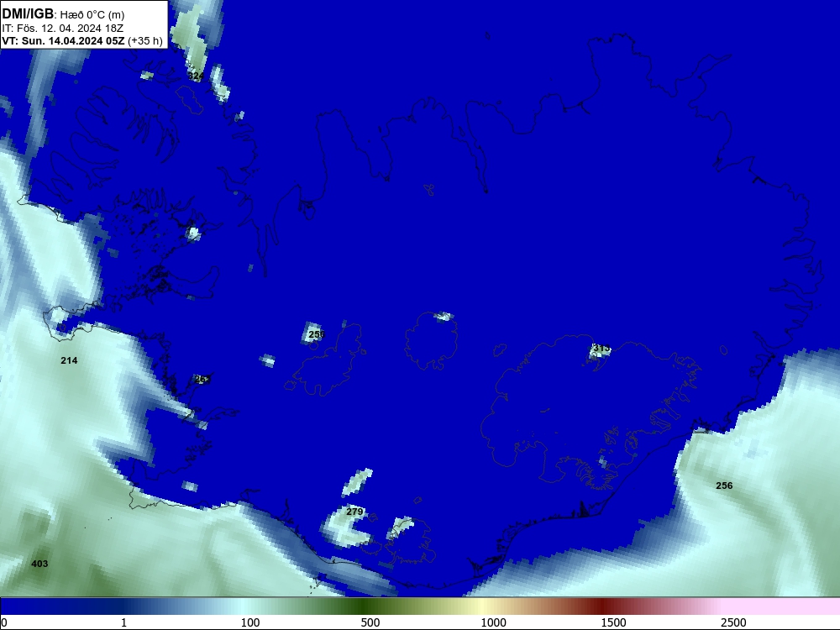Click the 324 value near Westfjords
Image resolution: width=840 pixels, height=630 pixels.
click(x=196, y=76)
